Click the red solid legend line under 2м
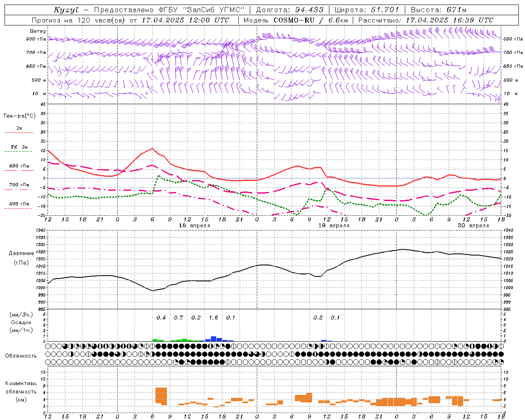525x420 pixels. pos(19,133)
